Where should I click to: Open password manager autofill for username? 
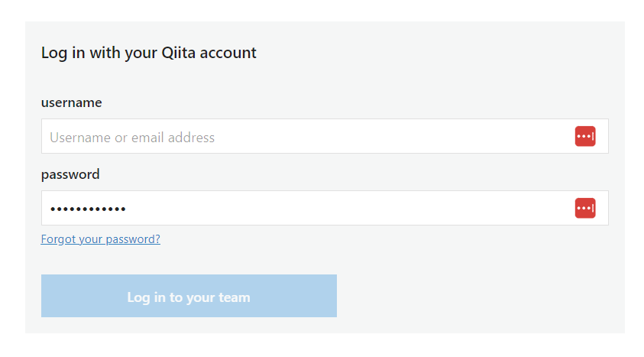tap(585, 136)
